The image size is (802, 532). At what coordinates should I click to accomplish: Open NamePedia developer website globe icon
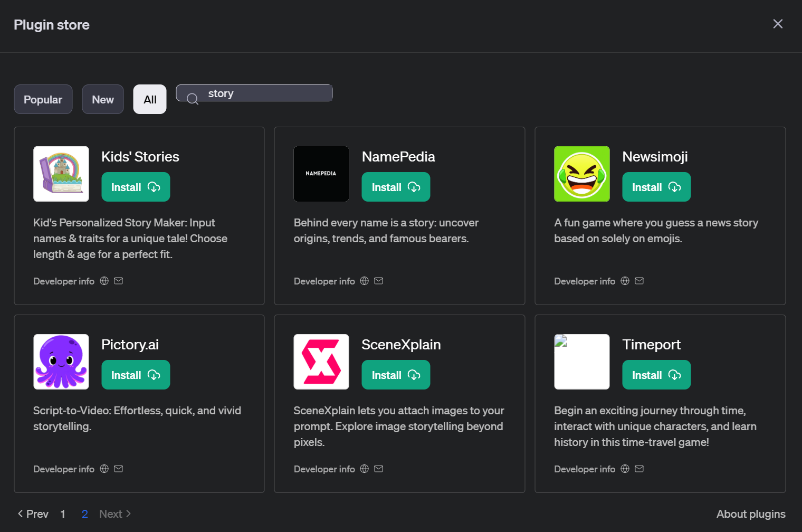pos(364,281)
